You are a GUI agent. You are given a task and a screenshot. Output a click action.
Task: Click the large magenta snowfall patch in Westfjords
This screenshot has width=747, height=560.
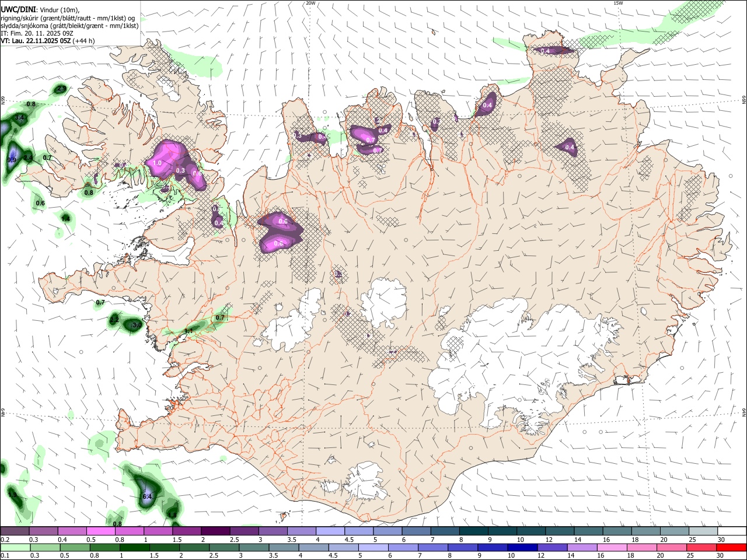click(169, 159)
